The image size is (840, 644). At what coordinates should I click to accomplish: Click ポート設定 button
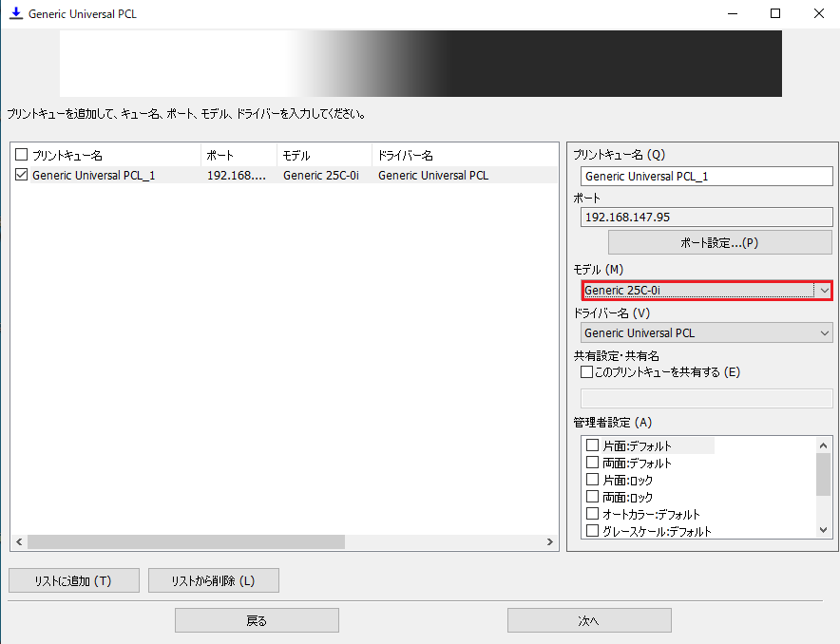706,242
